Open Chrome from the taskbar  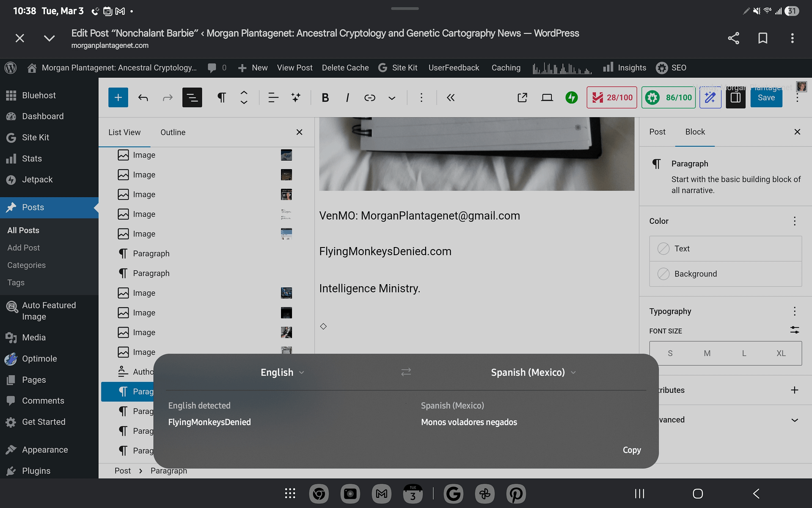pyautogui.click(x=319, y=494)
